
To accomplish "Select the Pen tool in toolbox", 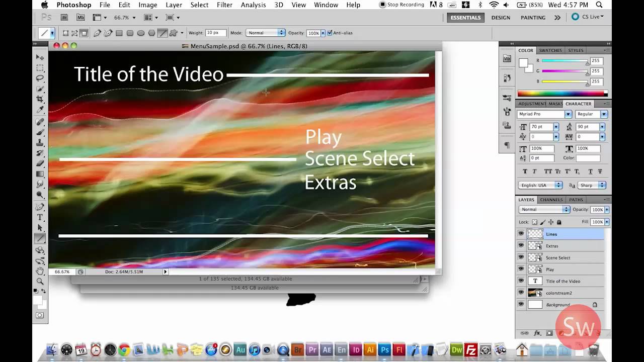I will (x=40, y=207).
